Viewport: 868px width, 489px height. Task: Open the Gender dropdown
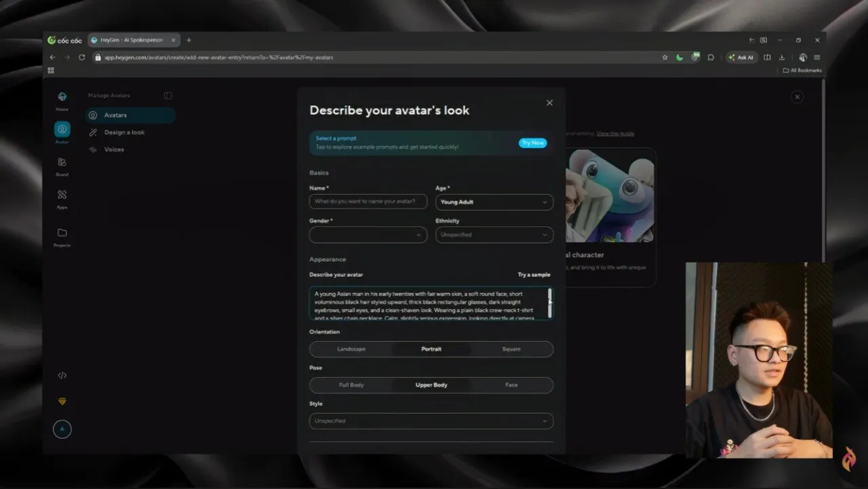(368, 235)
